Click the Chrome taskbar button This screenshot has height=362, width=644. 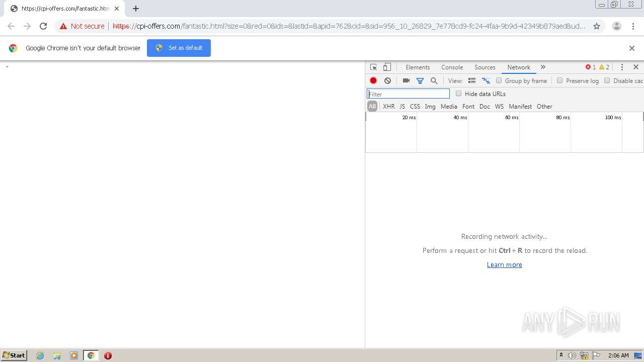point(91,355)
